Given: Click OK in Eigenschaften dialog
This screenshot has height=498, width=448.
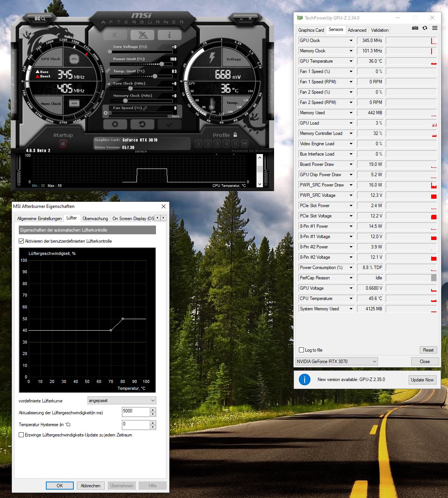Looking at the screenshot, I should [x=60, y=486].
